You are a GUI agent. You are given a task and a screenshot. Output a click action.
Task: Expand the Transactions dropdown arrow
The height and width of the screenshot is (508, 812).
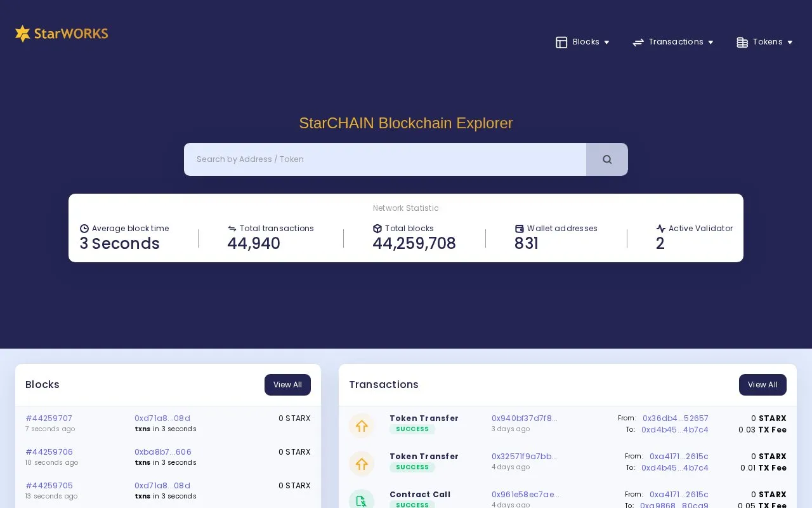710,43
